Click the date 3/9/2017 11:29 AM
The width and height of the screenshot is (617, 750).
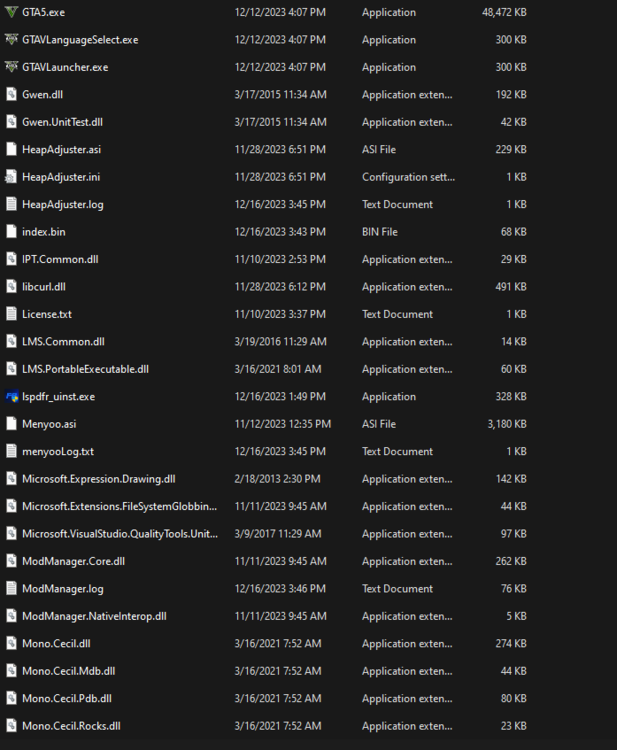point(278,534)
